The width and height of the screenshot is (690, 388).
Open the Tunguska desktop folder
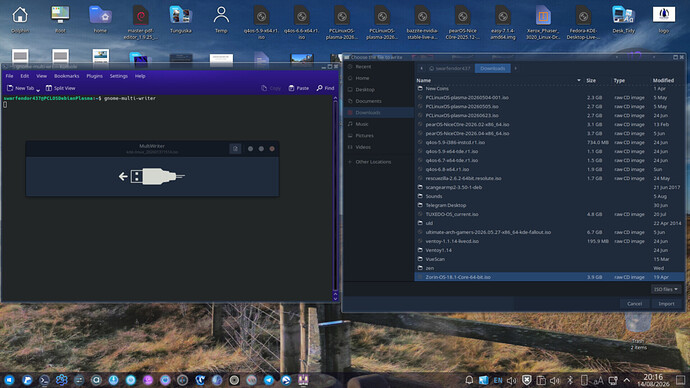181,19
